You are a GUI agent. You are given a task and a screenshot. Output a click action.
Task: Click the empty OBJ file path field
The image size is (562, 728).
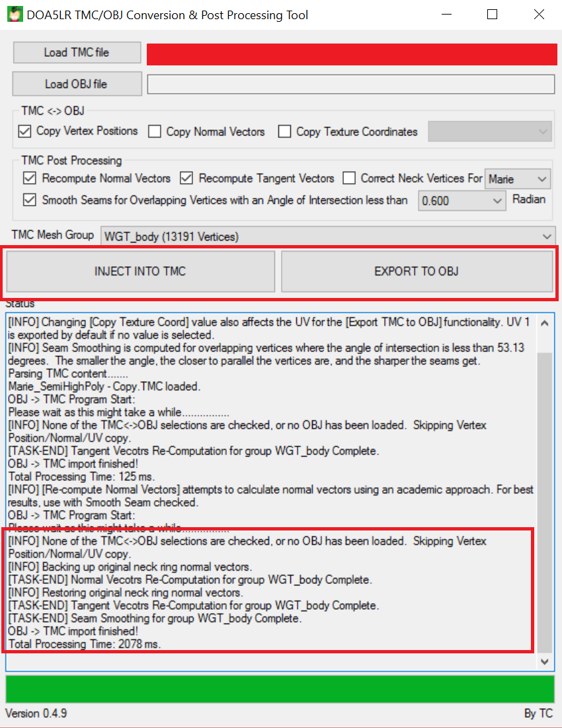click(350, 85)
